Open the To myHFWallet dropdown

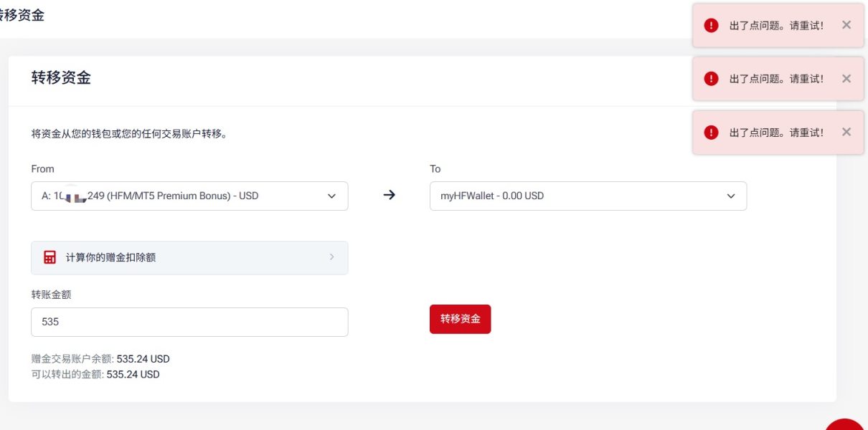click(588, 196)
